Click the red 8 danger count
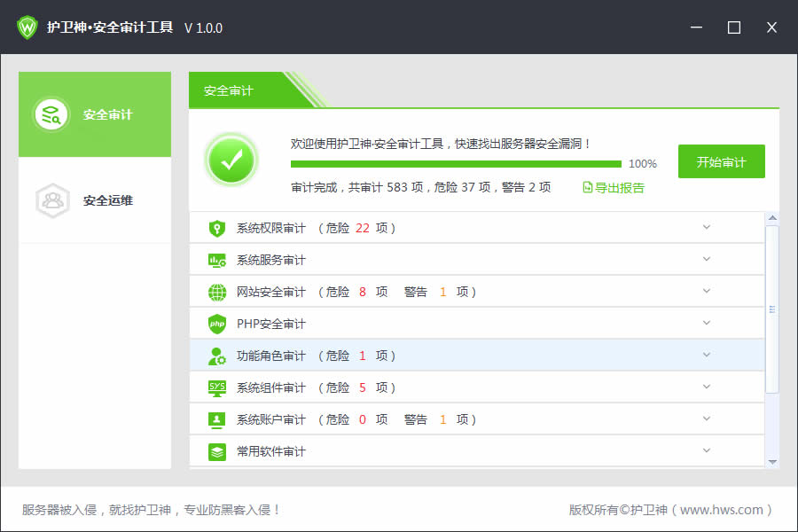Viewport: 798px width, 532px height. (x=363, y=293)
